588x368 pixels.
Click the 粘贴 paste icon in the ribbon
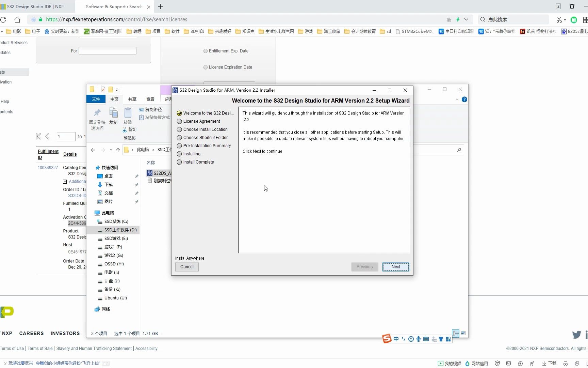128,112
